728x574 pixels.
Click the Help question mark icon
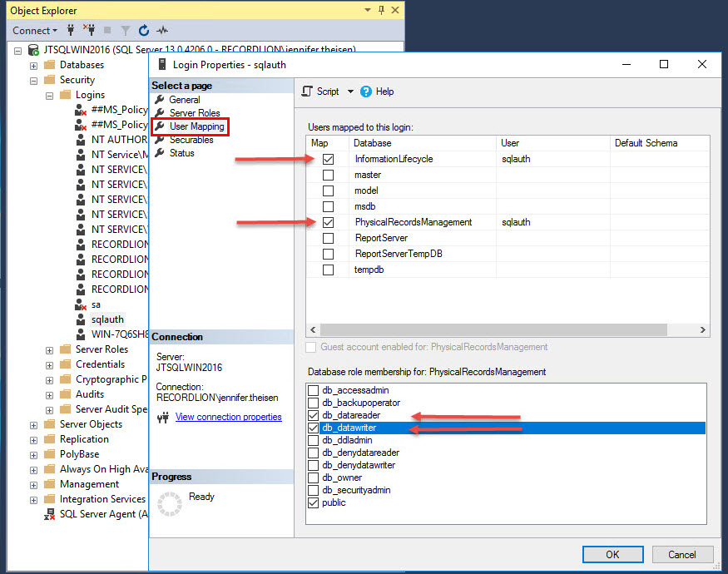pos(366,92)
